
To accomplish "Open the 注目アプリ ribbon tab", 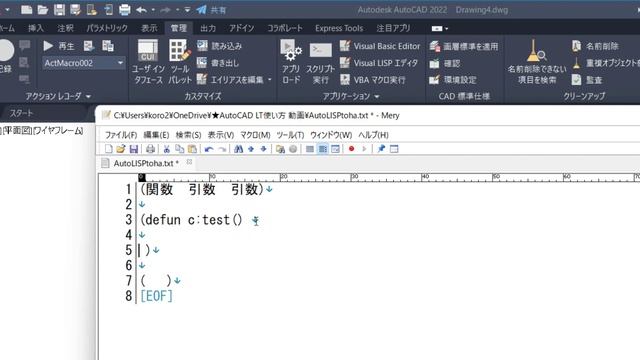I will click(393, 28).
